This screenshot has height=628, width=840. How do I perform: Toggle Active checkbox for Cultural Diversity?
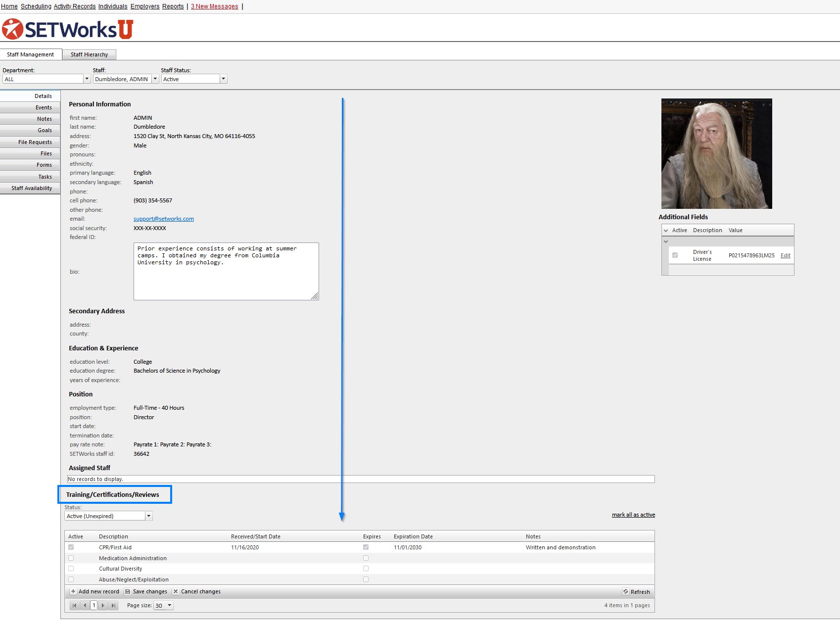71,569
